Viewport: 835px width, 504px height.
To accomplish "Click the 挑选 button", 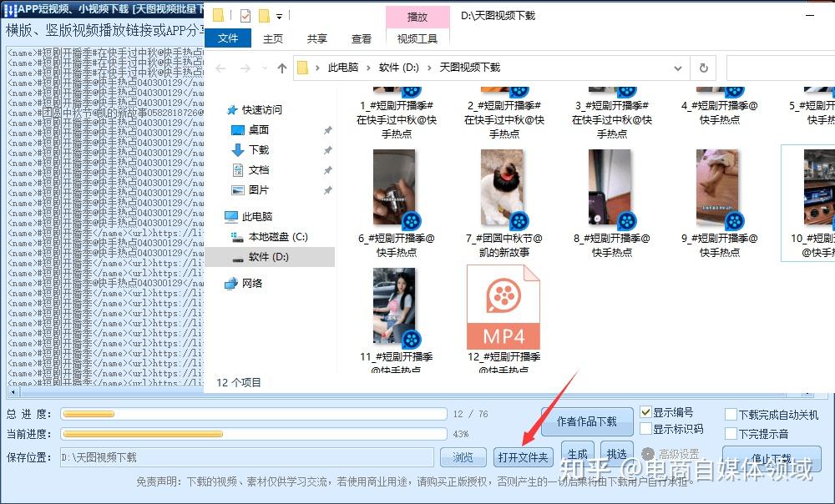I will tap(617, 454).
